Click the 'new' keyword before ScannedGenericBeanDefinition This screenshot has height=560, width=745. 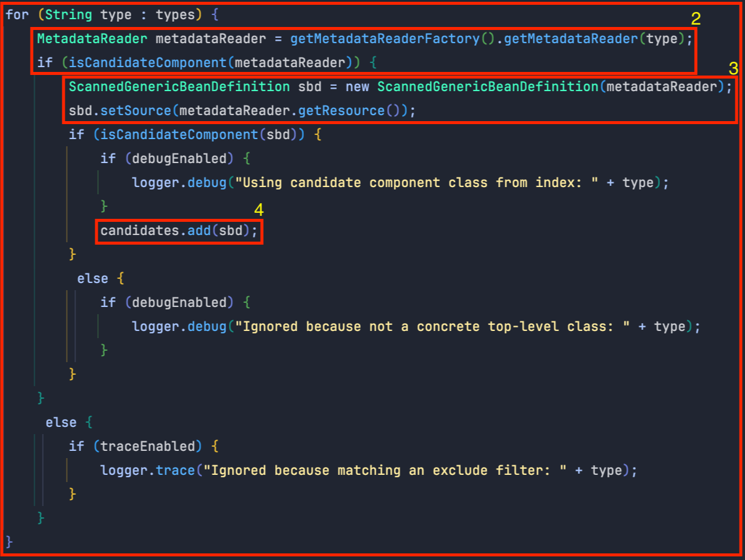[x=357, y=87]
